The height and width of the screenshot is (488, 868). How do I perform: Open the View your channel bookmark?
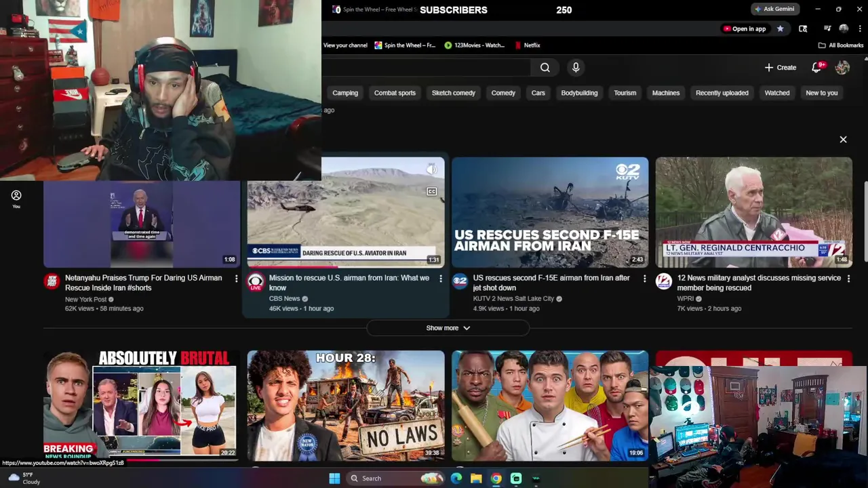tap(345, 45)
